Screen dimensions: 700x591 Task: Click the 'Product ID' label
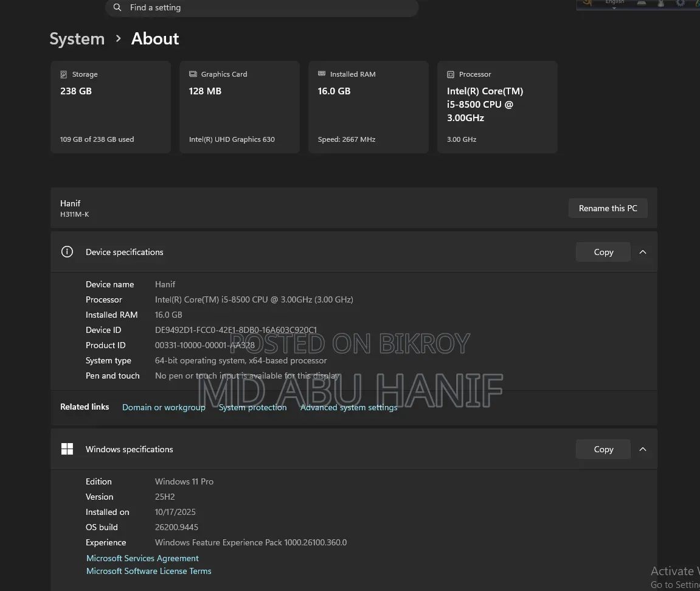click(105, 345)
